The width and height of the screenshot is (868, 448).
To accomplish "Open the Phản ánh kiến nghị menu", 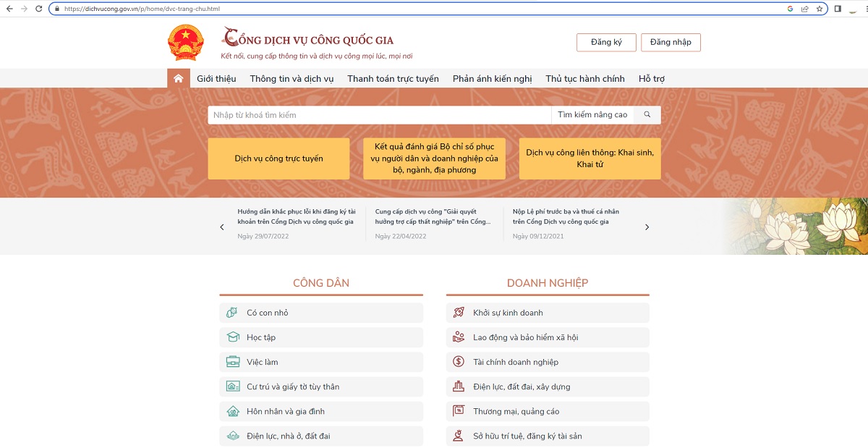I will [492, 78].
